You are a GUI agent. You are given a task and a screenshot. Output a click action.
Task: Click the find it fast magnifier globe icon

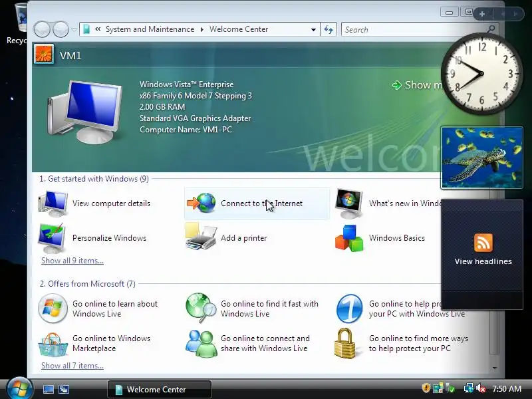[201, 308]
